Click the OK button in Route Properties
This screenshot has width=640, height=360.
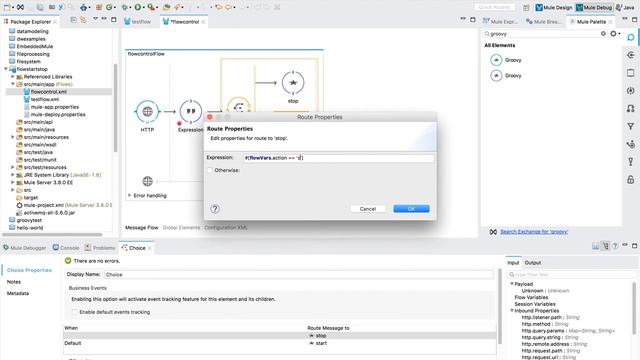pos(411,209)
